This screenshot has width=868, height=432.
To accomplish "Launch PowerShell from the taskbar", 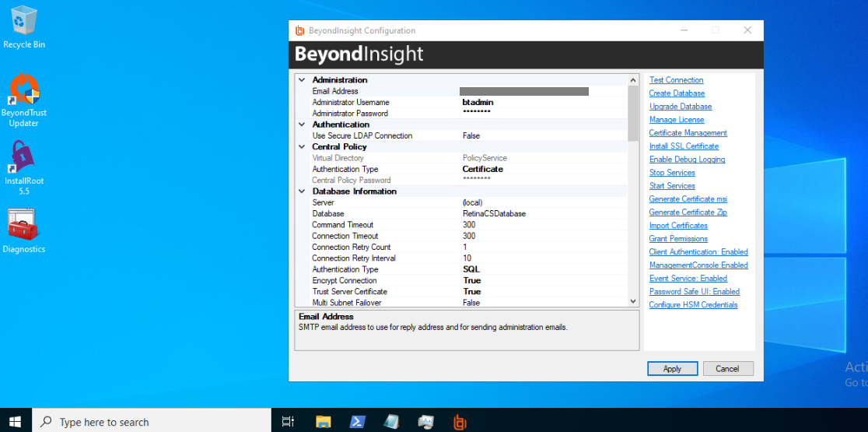I will (x=357, y=421).
